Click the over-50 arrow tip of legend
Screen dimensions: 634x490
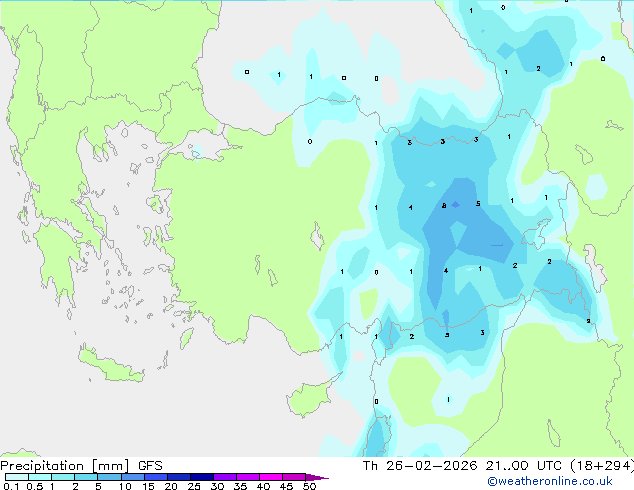point(317,477)
